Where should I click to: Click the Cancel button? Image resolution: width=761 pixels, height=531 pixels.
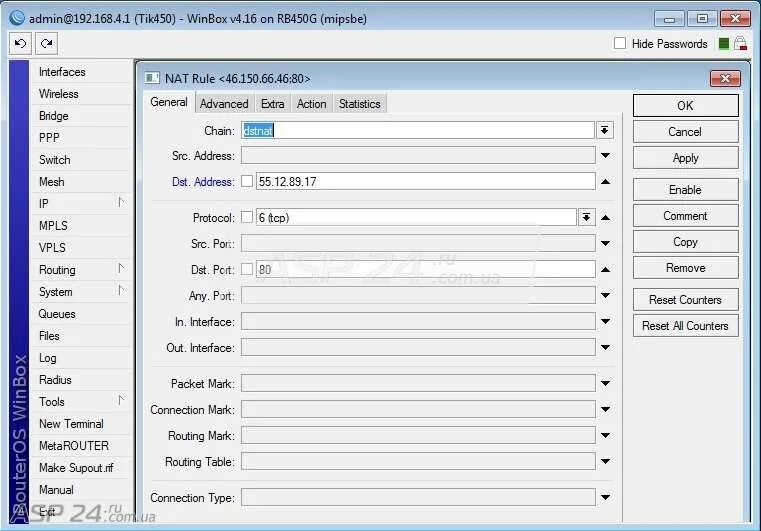(x=685, y=132)
